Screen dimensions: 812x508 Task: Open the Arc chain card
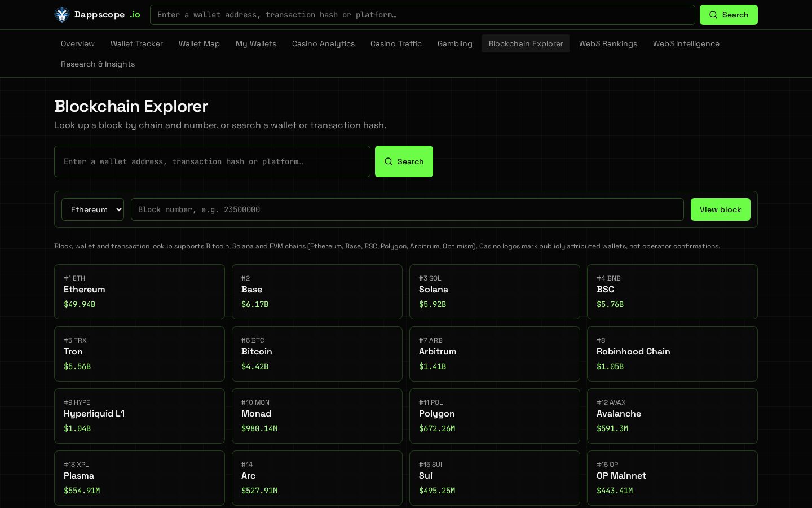click(317, 478)
